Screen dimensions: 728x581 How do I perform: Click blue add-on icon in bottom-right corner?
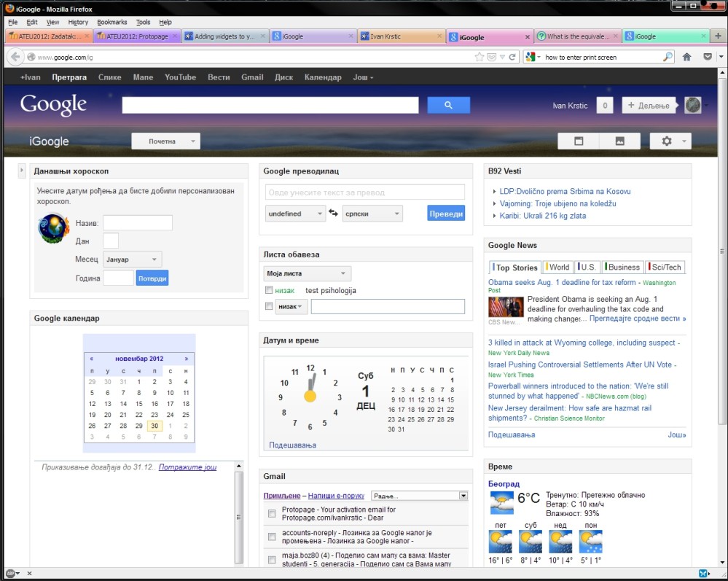(x=703, y=573)
